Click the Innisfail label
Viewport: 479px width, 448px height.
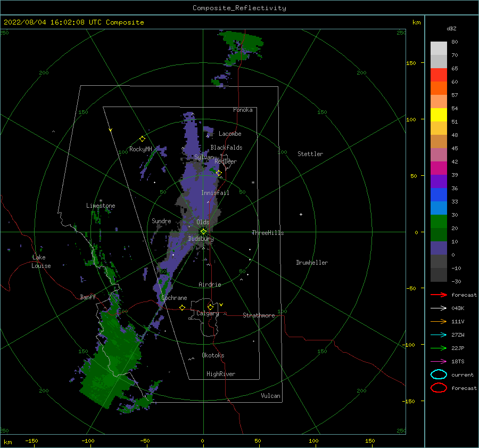click(x=215, y=193)
